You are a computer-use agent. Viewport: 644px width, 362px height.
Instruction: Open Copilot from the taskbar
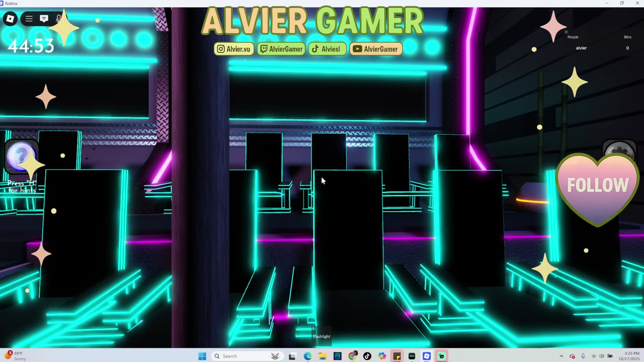click(x=382, y=356)
